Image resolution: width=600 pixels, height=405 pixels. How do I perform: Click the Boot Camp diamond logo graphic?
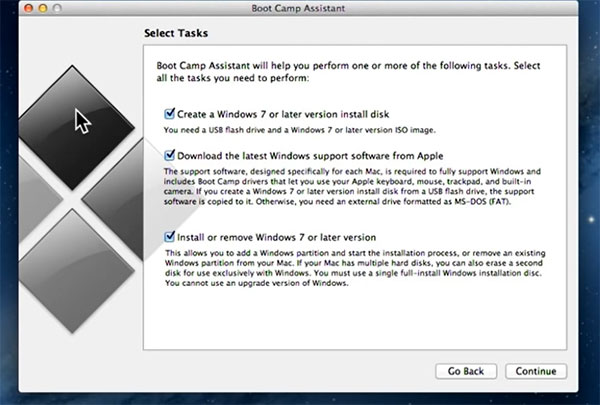tap(81, 199)
